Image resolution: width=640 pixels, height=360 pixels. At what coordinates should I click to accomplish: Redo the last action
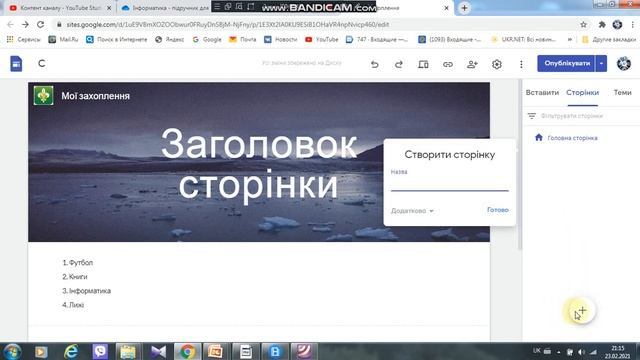click(399, 64)
